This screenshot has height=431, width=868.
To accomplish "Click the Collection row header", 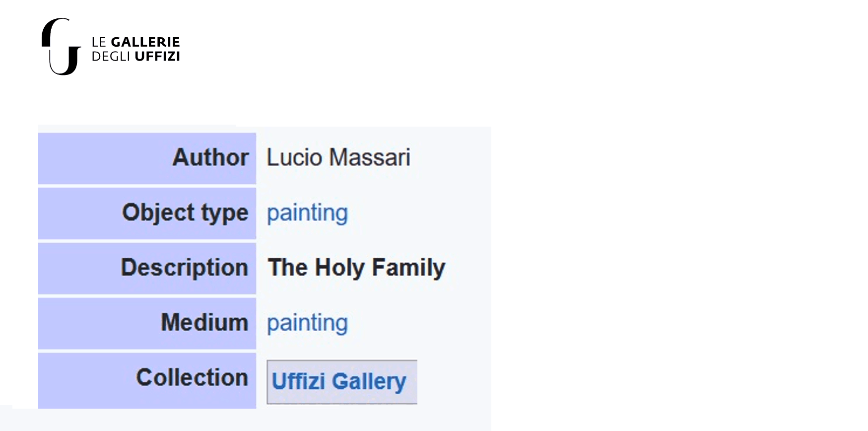I will [x=147, y=380].
